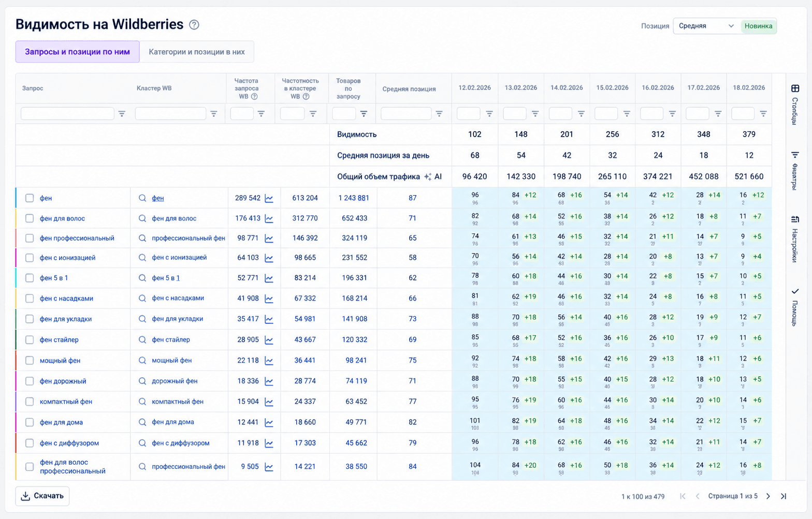Click filter icon for Средняя позиция column
812x519 pixels.
[439, 114]
